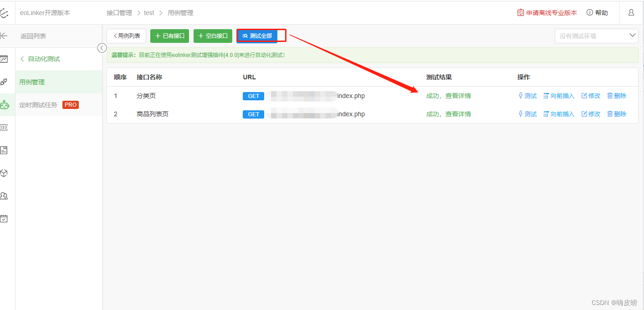Run 测试 for the 分类页 row
The height and width of the screenshot is (310, 644).
click(x=527, y=96)
